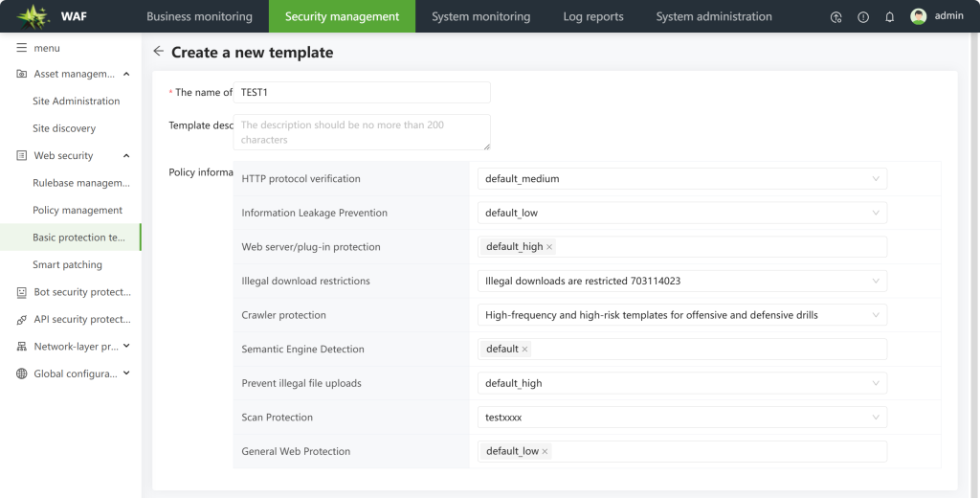Open the notification bell icon
980x498 pixels.
[x=889, y=17]
